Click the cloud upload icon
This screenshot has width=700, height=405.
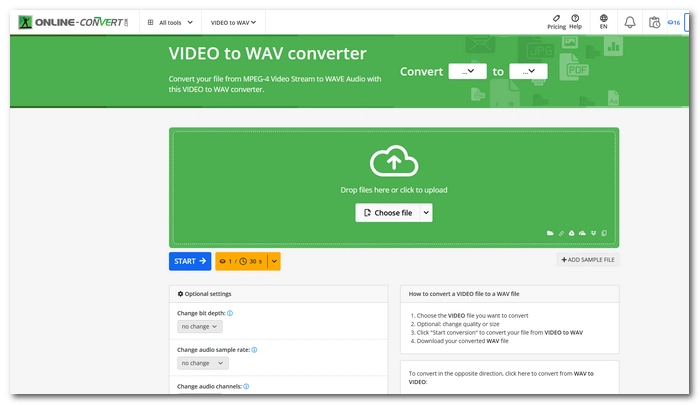(x=394, y=161)
